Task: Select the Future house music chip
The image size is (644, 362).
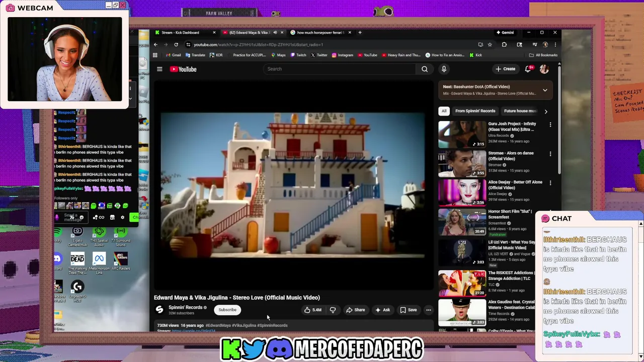Action: 520,111
